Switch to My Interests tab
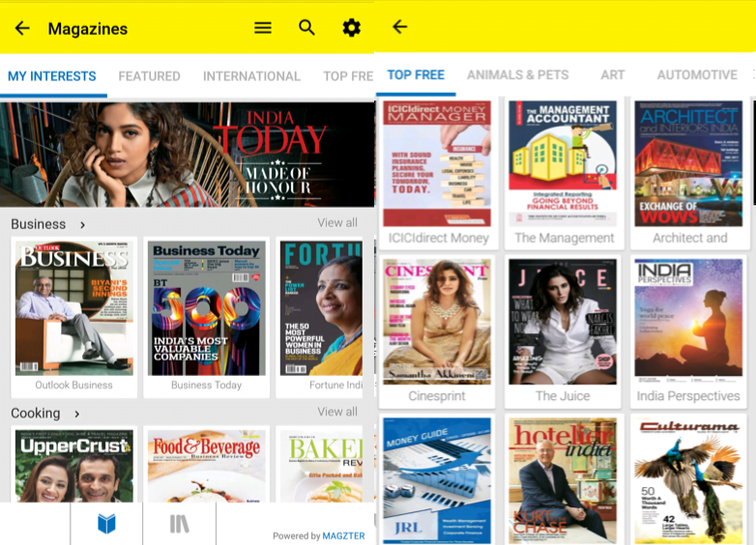 52,76
